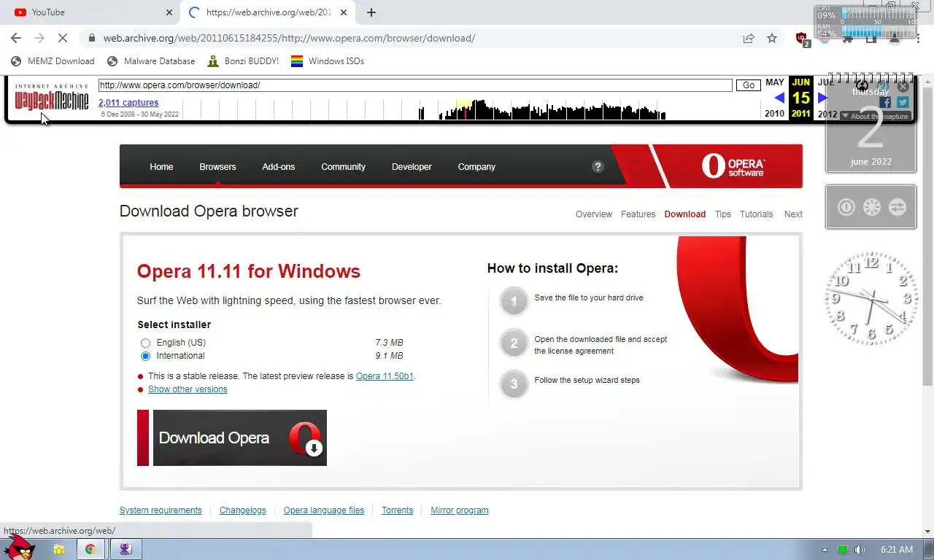The width and height of the screenshot is (934, 560).
Task: Open a new tab with plus button
Action: point(371,12)
